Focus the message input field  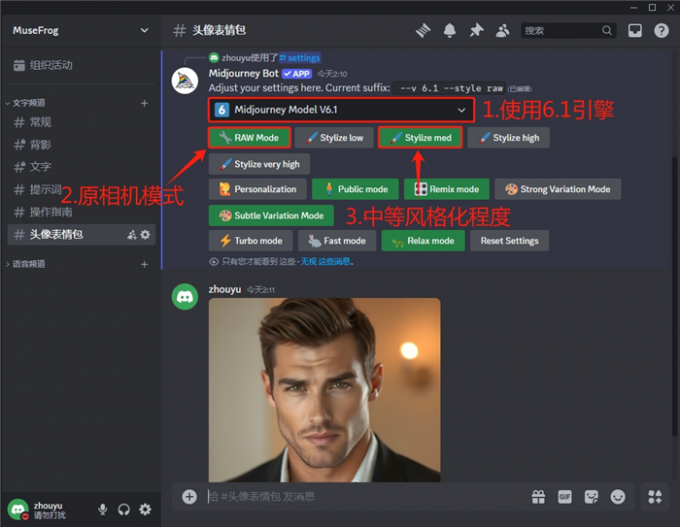(364, 497)
